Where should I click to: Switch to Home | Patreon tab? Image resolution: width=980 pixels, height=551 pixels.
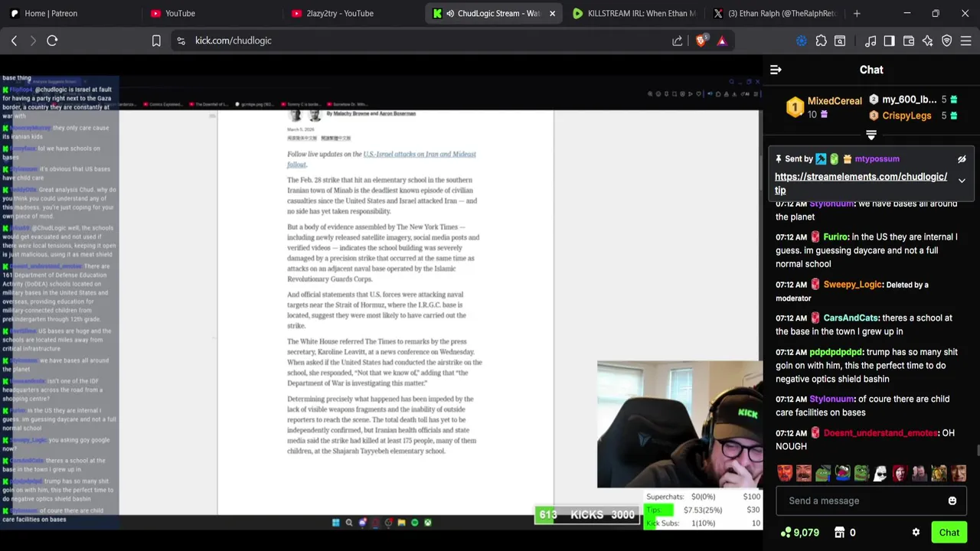pyautogui.click(x=70, y=13)
